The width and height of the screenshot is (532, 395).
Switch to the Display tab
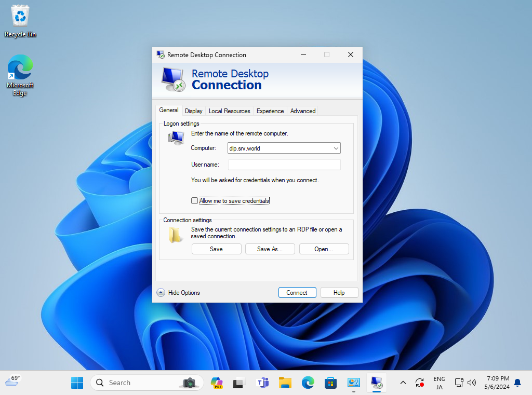tap(194, 111)
